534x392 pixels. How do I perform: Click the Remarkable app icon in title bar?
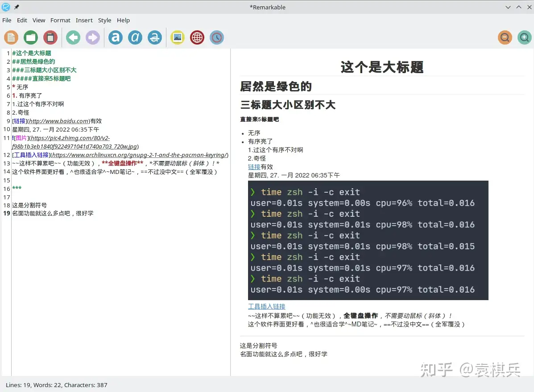[6, 7]
